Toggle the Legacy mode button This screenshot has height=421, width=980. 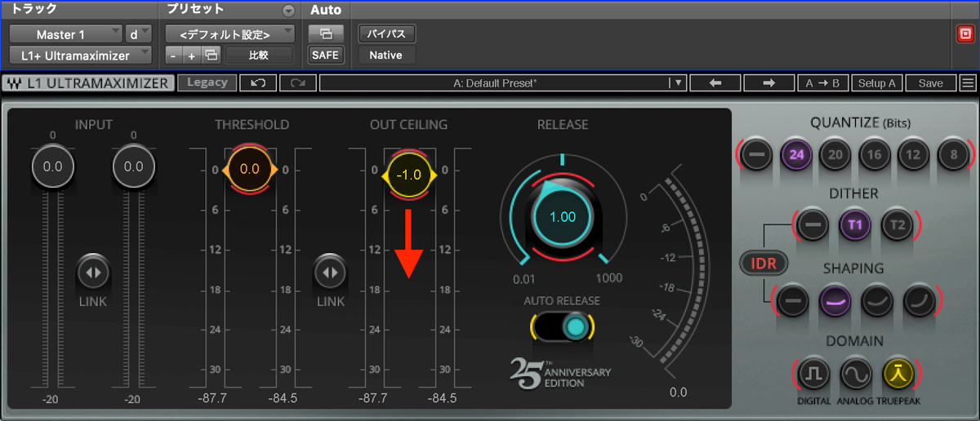207,82
